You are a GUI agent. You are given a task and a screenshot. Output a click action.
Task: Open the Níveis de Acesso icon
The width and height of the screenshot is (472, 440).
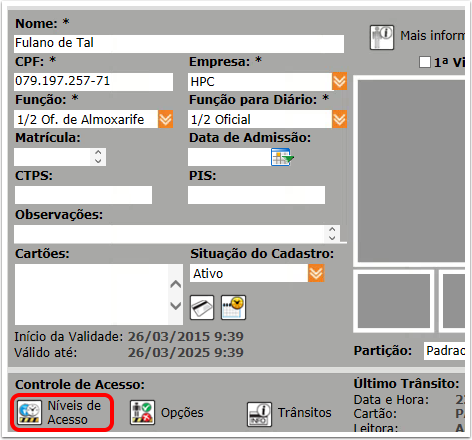[x=29, y=413]
